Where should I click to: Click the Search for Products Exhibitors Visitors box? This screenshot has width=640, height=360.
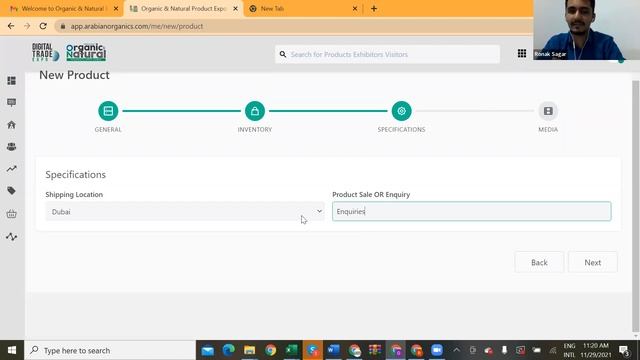pos(387,54)
